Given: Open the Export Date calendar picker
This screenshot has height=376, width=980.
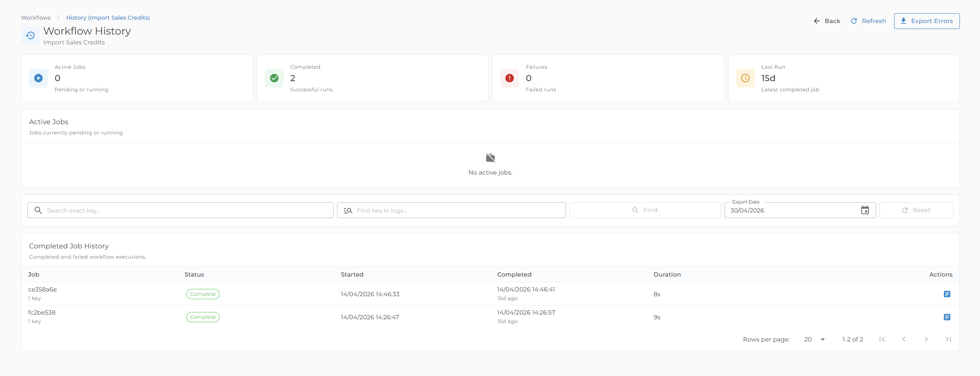Looking at the screenshot, I should click(x=865, y=210).
